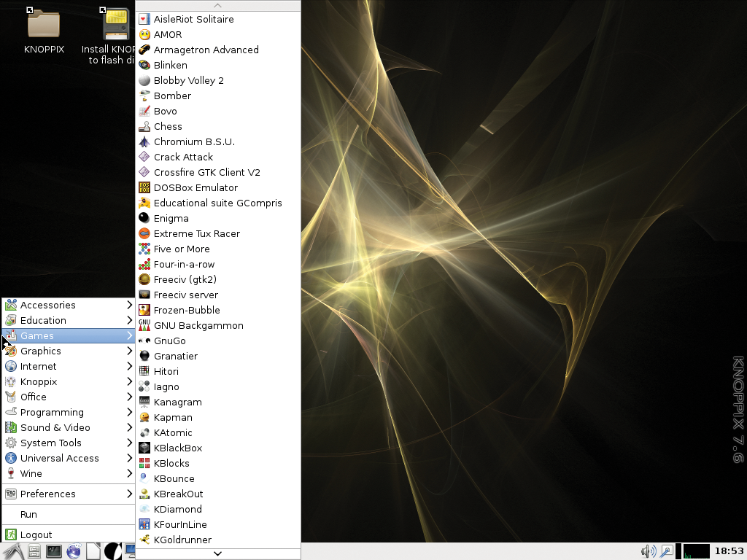Expand the Preferences submenu arrow
This screenshot has height=560, width=747.
click(129, 494)
